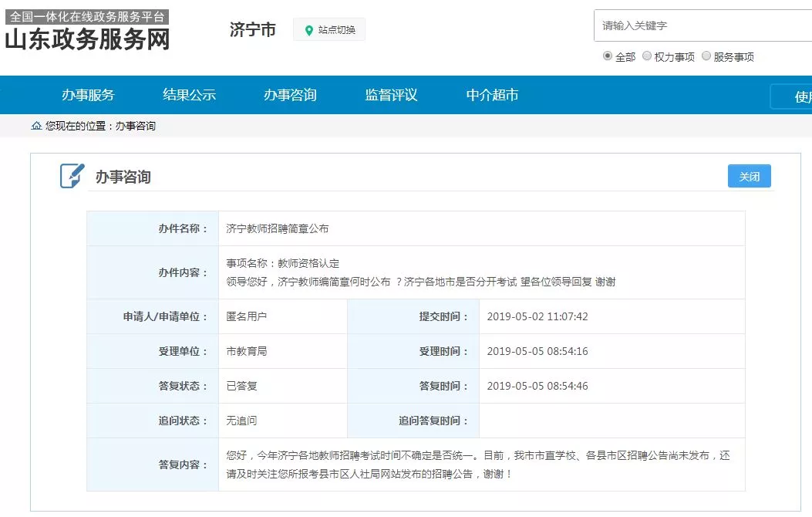Click the 答复时间 label
This screenshot has height=517, width=812.
[444, 386]
